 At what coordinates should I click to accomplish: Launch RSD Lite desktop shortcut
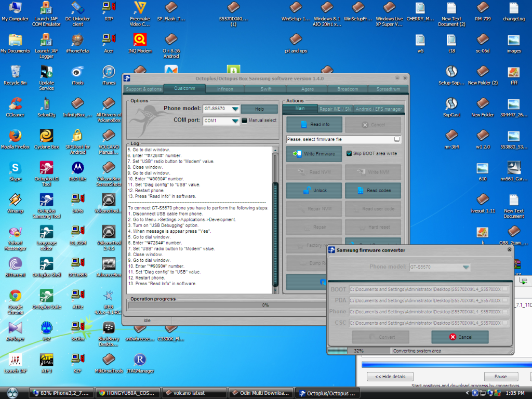(x=78, y=171)
